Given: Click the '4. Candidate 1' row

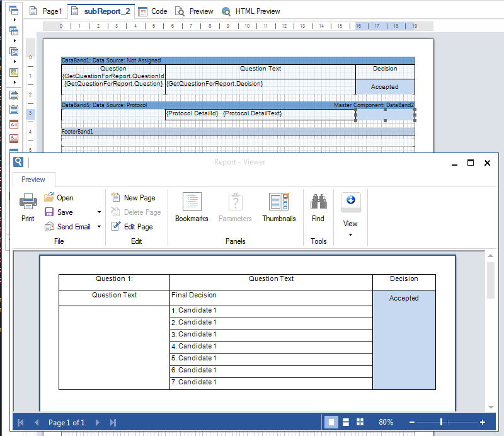Looking at the screenshot, I should pyautogui.click(x=271, y=348).
